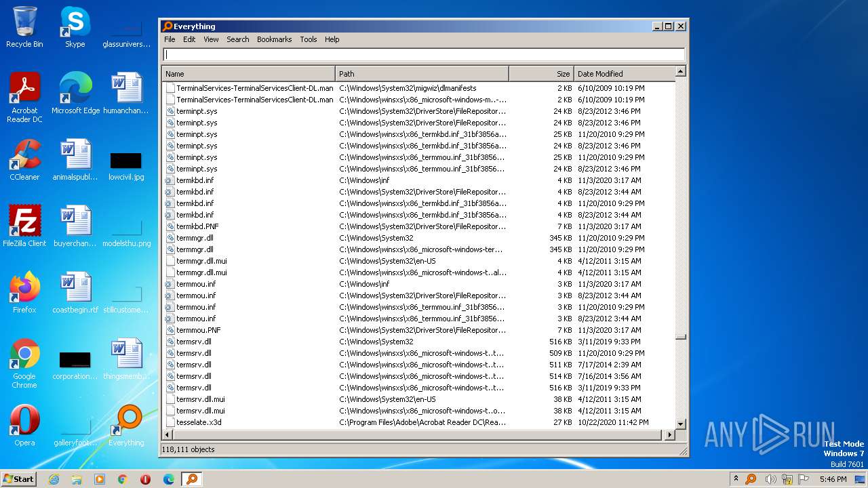Sort results by Size column header

[542, 74]
